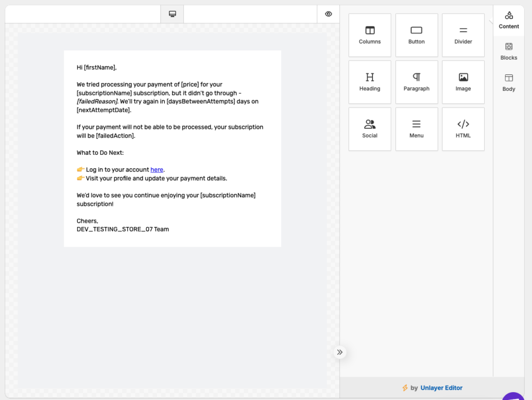This screenshot has width=532, height=400.
Task: Select the Paragraph content block
Action: pos(416,82)
